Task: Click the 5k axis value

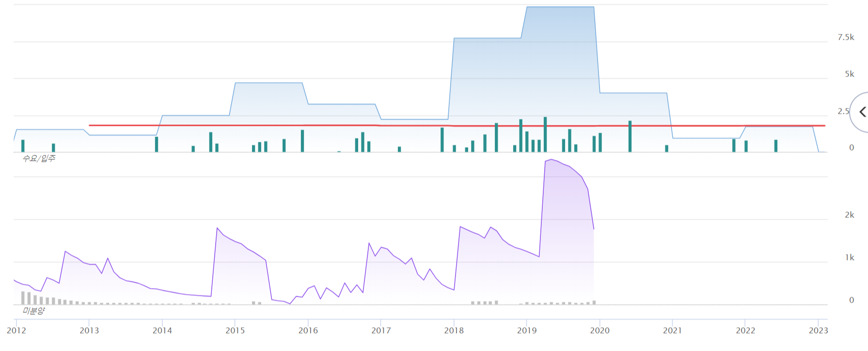Action: [x=850, y=74]
